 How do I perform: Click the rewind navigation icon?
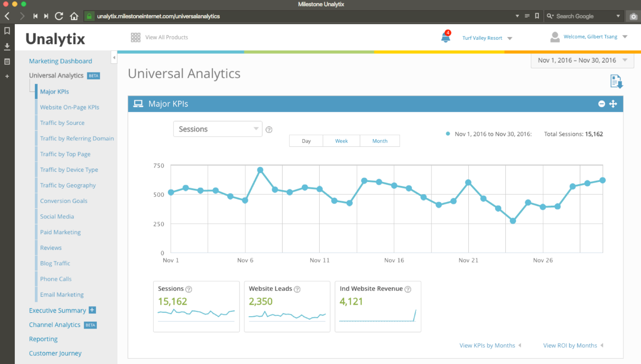(x=35, y=16)
